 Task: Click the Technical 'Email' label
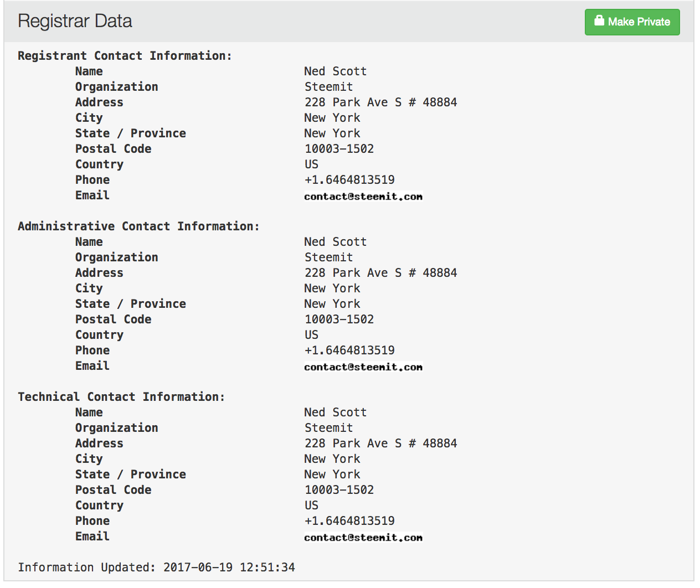[92, 537]
